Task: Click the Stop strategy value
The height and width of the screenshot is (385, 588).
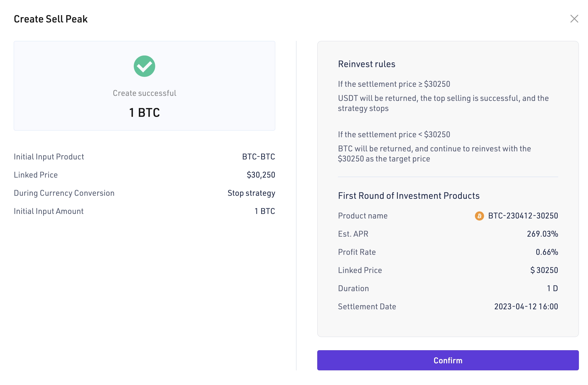Action: [x=251, y=193]
